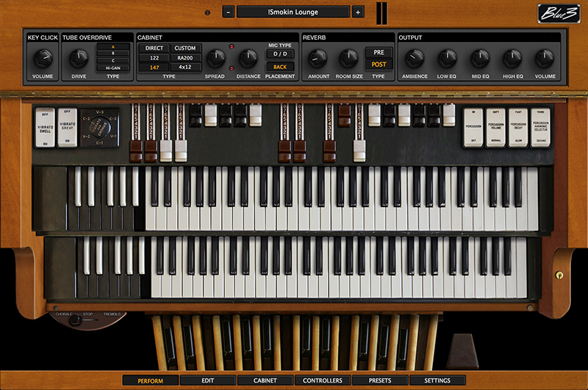
Task: Open the !Smokin Lounge preset list
Action: coord(293,12)
